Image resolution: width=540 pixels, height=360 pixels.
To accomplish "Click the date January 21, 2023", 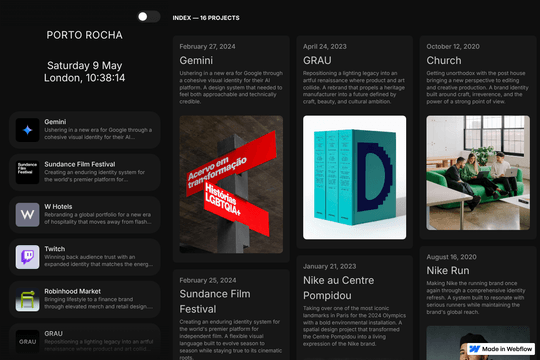I will [x=330, y=266].
